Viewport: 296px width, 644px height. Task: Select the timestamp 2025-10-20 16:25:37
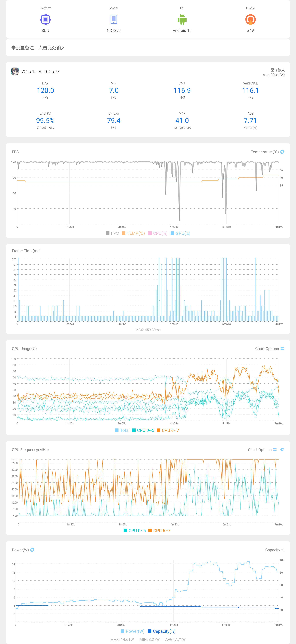tap(41, 71)
